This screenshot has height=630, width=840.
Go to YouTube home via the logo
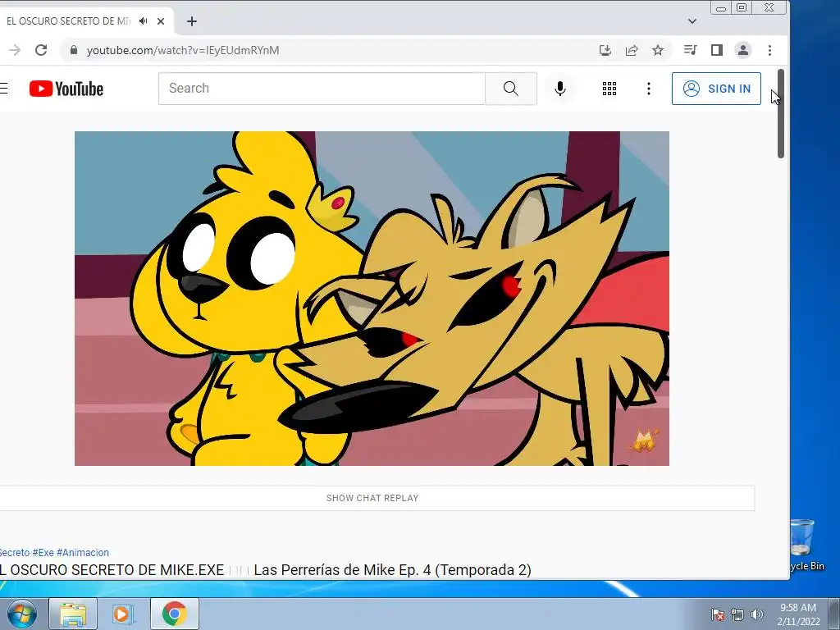click(66, 89)
